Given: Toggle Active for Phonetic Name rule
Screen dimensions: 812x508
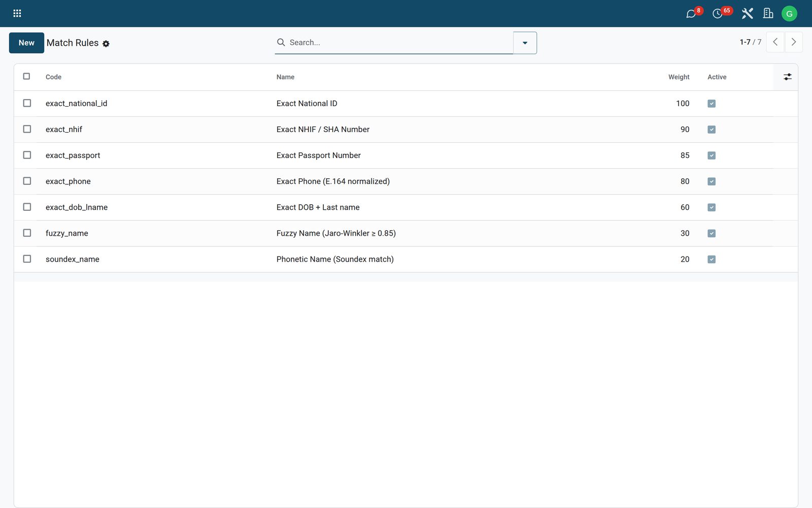Looking at the screenshot, I should [x=712, y=259].
